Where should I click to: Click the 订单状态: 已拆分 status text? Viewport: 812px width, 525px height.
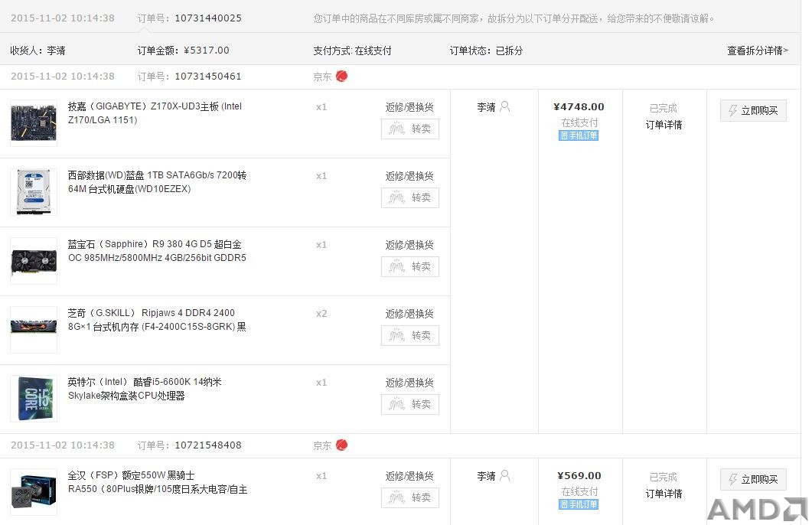pyautogui.click(x=486, y=51)
